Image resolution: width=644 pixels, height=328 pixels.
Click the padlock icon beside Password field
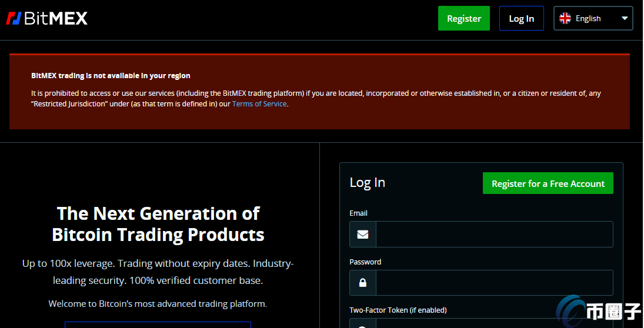tap(363, 283)
